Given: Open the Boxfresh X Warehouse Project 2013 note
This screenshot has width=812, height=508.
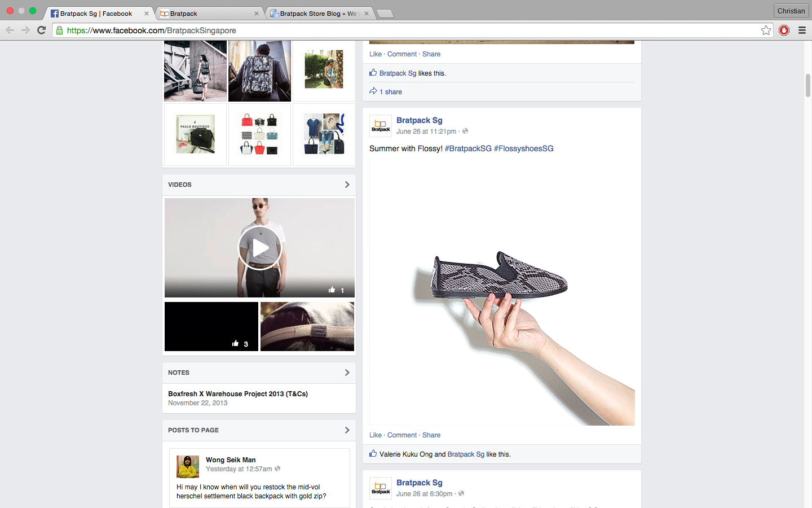Looking at the screenshot, I should tap(238, 394).
